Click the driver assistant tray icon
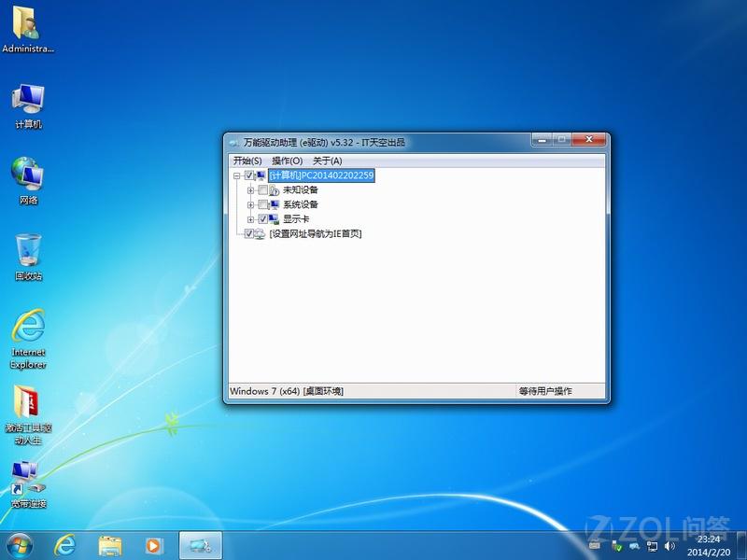 635,546
